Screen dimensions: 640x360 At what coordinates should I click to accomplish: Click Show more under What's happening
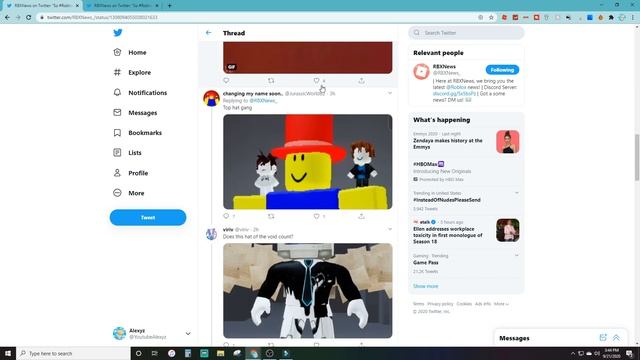[425, 286]
